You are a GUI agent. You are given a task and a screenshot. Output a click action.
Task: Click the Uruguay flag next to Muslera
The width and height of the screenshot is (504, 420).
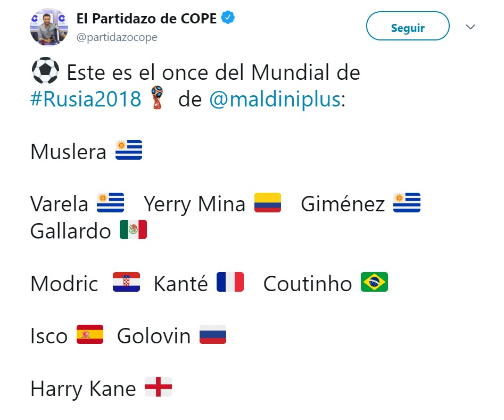click(129, 151)
